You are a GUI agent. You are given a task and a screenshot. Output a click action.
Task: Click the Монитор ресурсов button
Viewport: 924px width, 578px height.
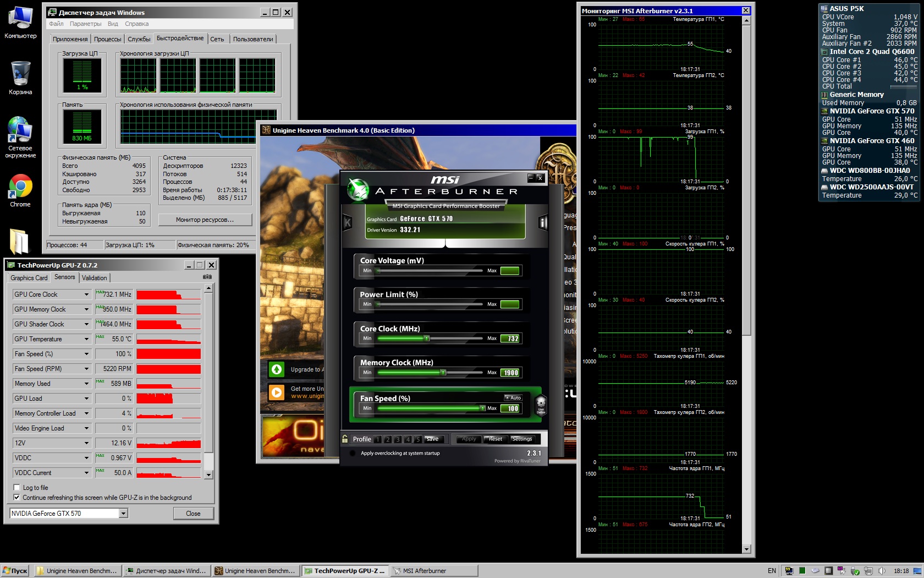205,220
